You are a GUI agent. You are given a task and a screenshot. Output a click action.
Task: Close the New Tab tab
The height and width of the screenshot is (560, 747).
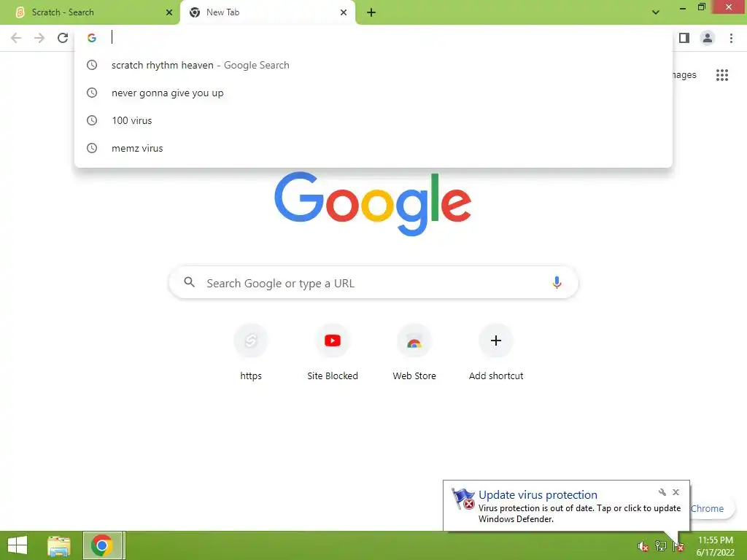coord(344,12)
